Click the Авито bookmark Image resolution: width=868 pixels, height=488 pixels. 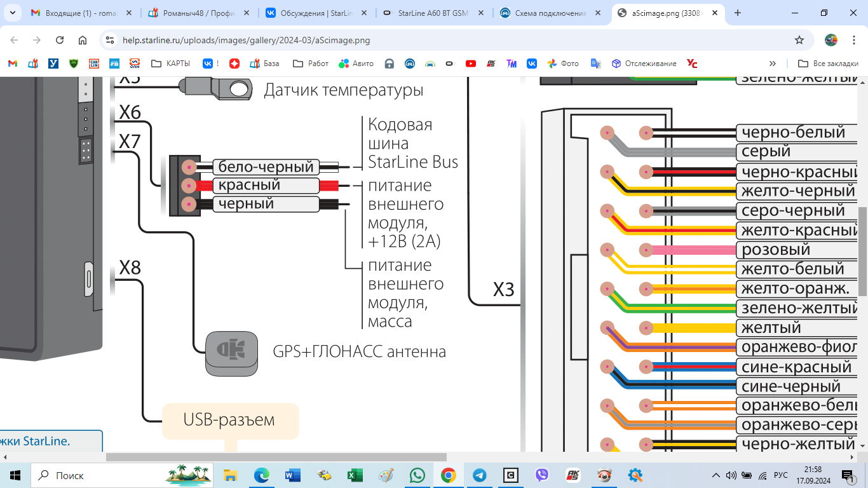[x=356, y=64]
